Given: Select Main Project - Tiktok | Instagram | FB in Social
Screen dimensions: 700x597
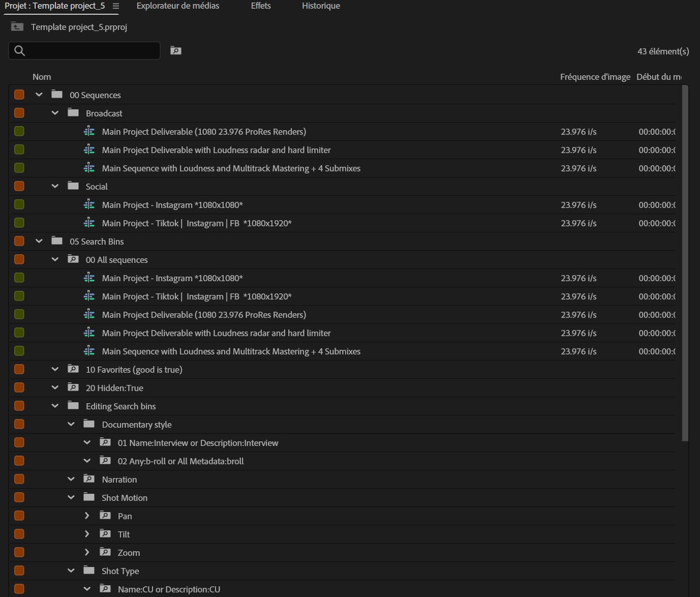Looking at the screenshot, I should tap(197, 223).
